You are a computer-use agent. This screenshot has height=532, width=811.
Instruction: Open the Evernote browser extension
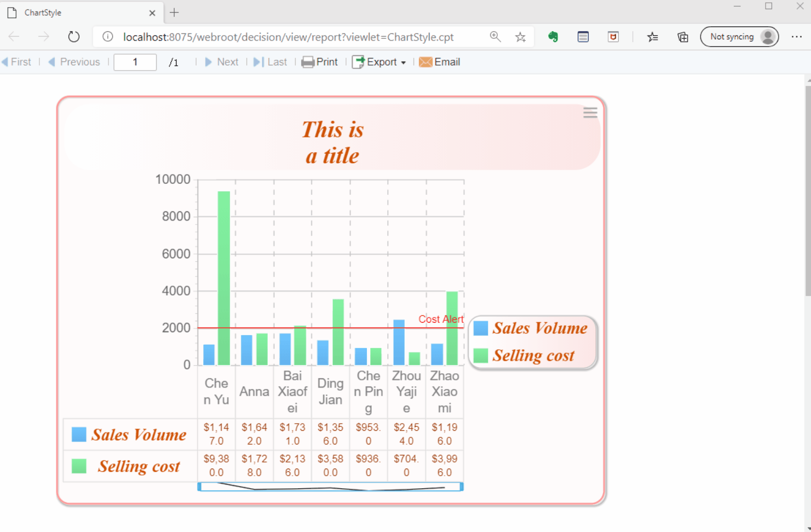coord(553,37)
